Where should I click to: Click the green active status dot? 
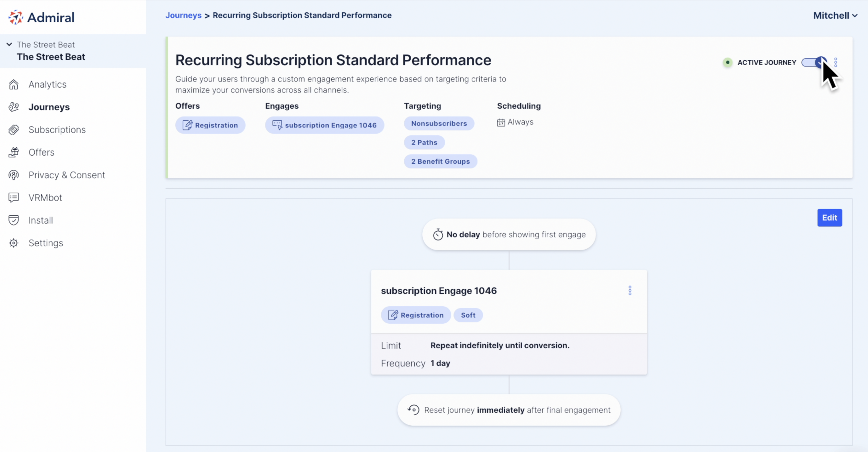point(728,62)
